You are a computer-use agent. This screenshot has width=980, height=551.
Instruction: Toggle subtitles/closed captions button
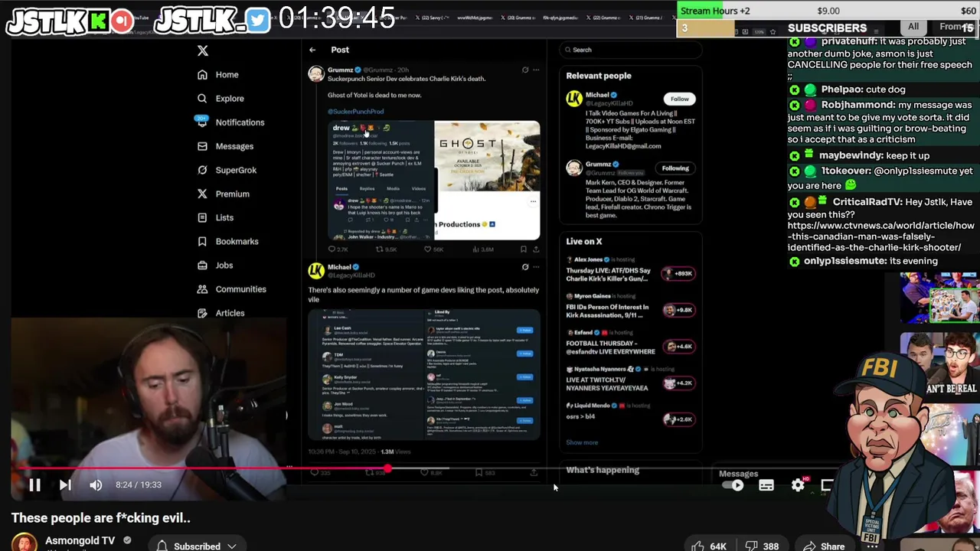766,485
